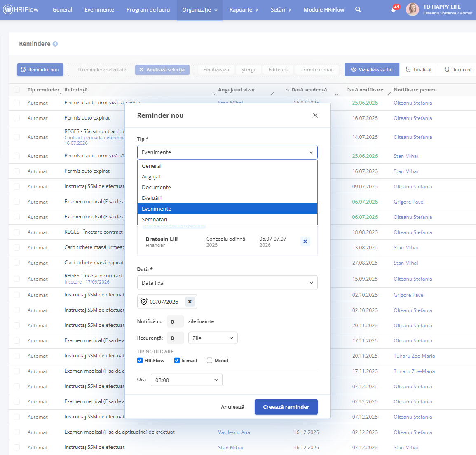Sort by Dată scadență column arrow

click(x=287, y=90)
